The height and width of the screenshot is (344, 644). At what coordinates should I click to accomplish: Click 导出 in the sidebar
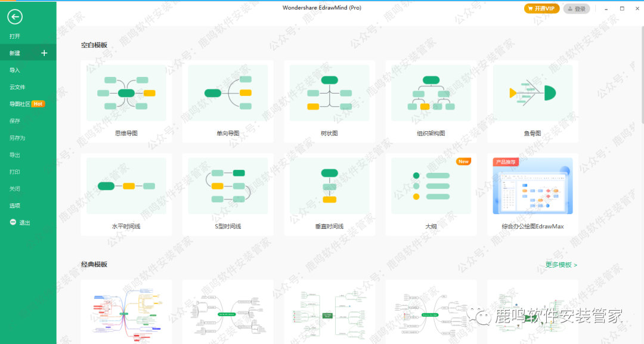tap(15, 155)
